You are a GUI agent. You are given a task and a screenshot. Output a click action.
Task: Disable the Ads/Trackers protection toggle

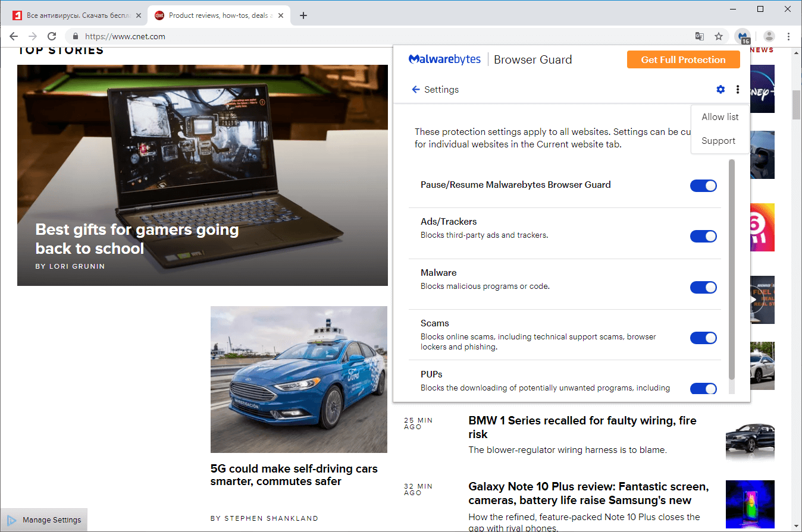point(704,236)
